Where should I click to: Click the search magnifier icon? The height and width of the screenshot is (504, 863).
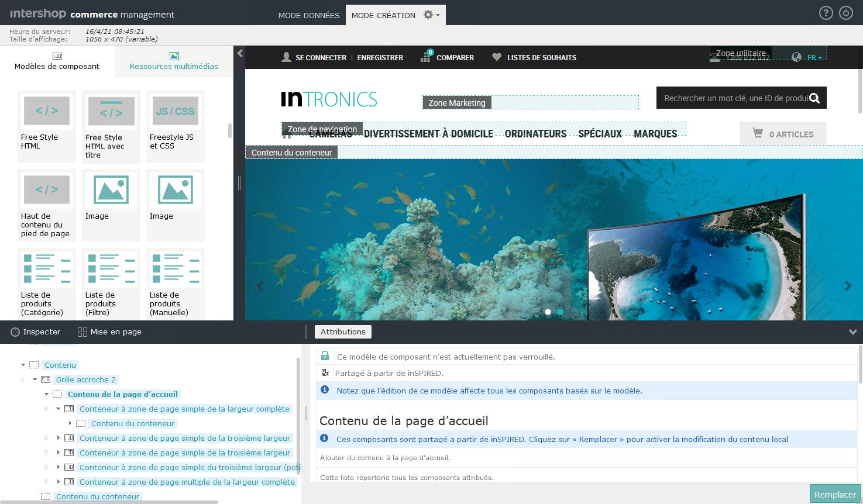815,98
